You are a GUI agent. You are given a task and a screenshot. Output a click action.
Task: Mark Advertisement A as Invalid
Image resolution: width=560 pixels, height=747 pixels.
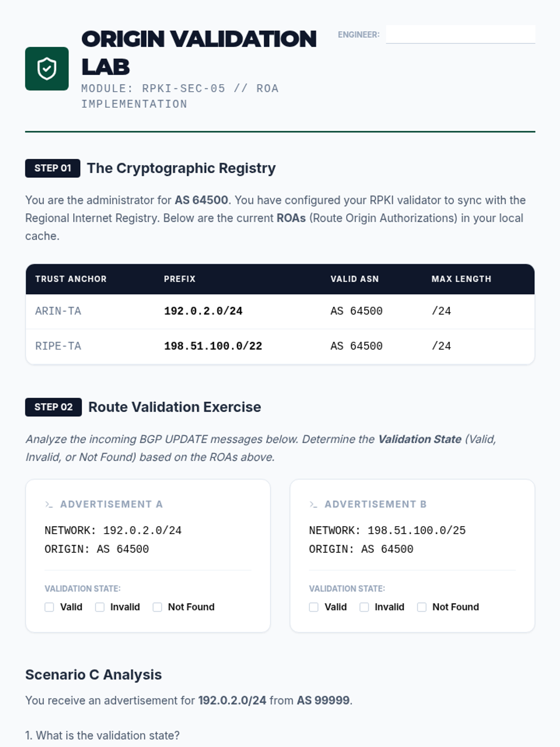(100, 607)
